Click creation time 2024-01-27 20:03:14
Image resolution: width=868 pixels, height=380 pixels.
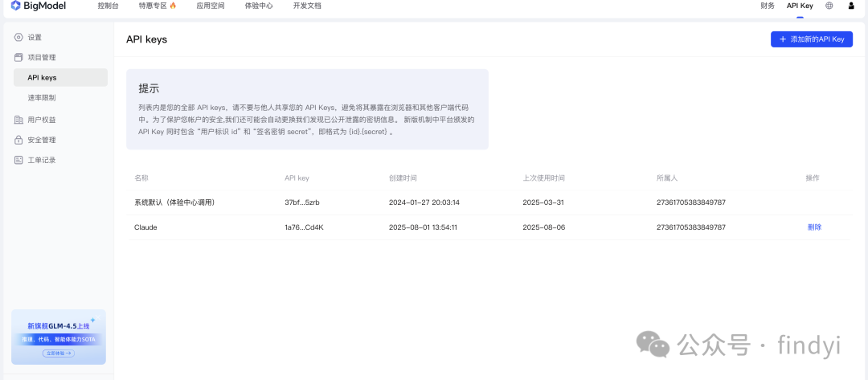424,202
